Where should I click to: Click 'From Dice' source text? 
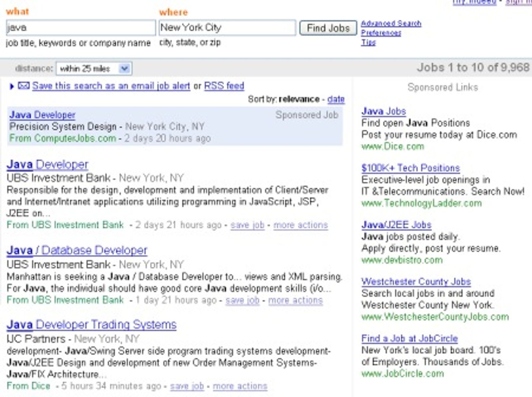click(x=28, y=386)
